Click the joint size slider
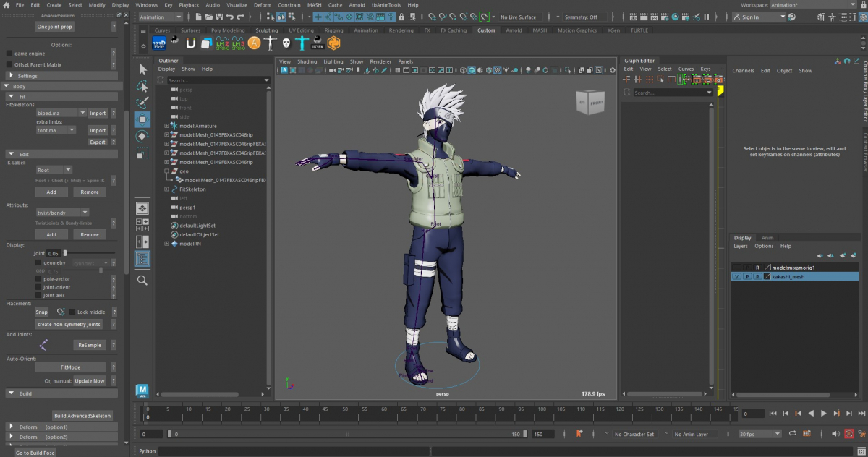Image resolution: width=868 pixels, height=457 pixels. (65, 253)
